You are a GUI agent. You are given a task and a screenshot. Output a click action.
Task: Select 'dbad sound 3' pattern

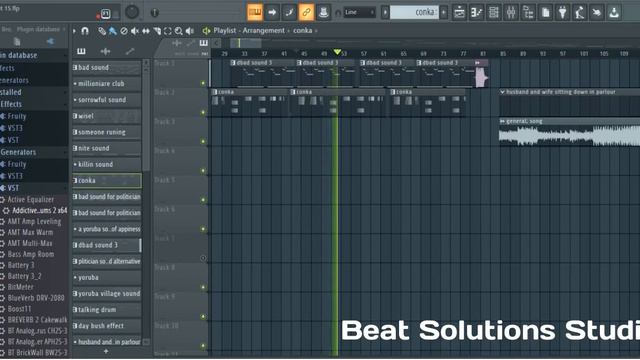[107, 245]
